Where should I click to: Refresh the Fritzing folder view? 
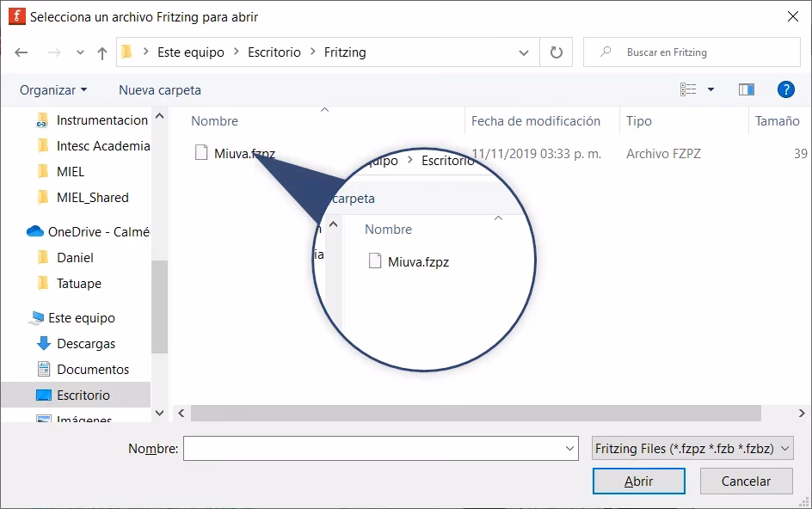(557, 52)
